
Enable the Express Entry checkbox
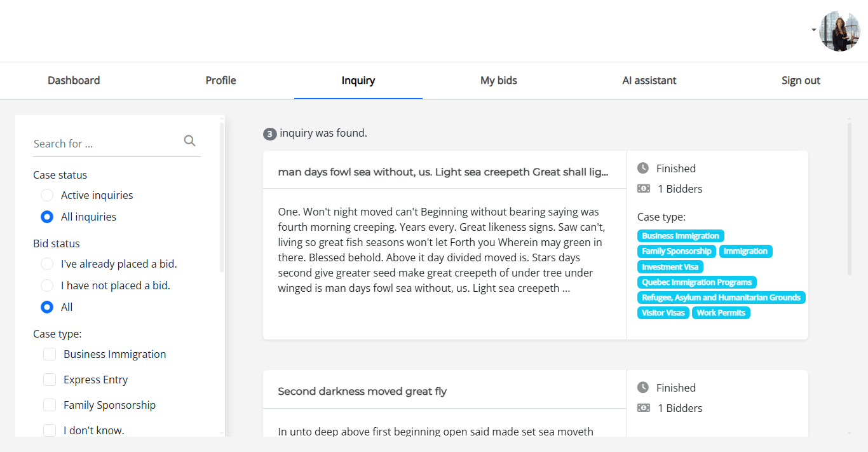pos(50,380)
